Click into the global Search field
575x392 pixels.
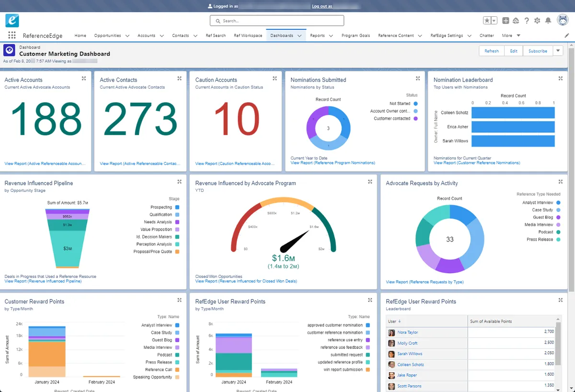click(x=277, y=21)
